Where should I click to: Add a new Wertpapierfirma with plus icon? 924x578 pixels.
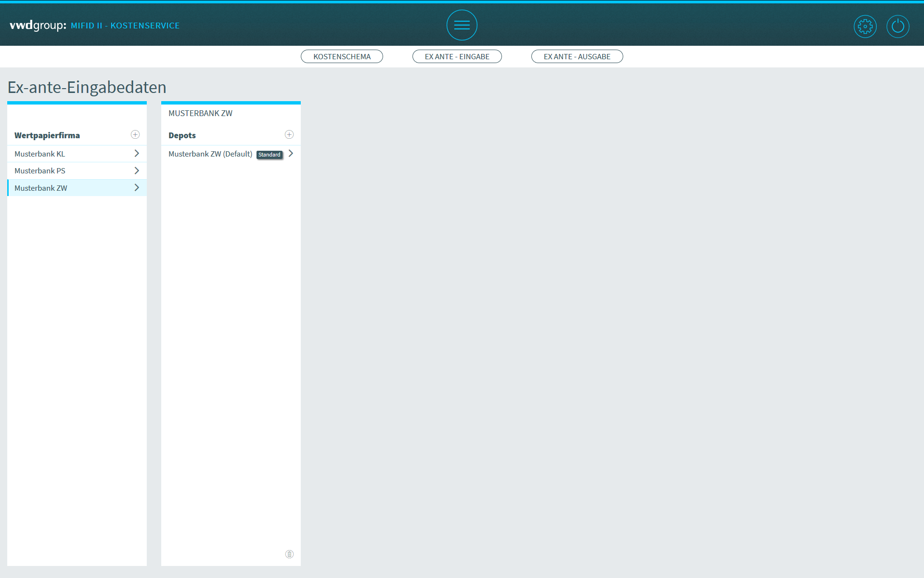coord(135,135)
